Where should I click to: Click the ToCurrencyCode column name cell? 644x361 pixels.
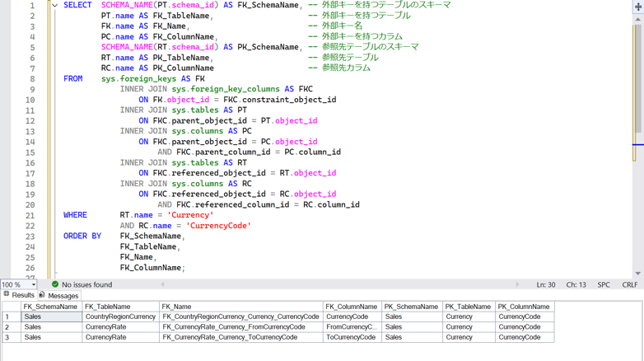(x=352, y=337)
